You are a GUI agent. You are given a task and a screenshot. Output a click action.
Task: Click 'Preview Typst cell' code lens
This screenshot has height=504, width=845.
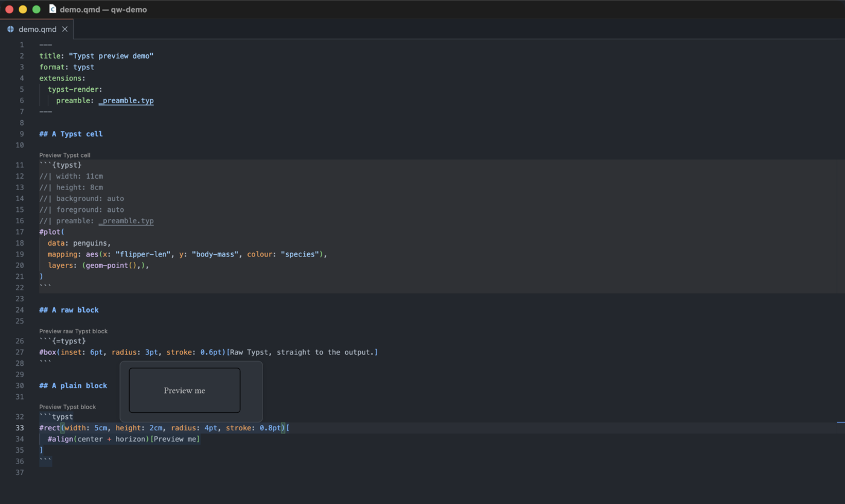[65, 155]
